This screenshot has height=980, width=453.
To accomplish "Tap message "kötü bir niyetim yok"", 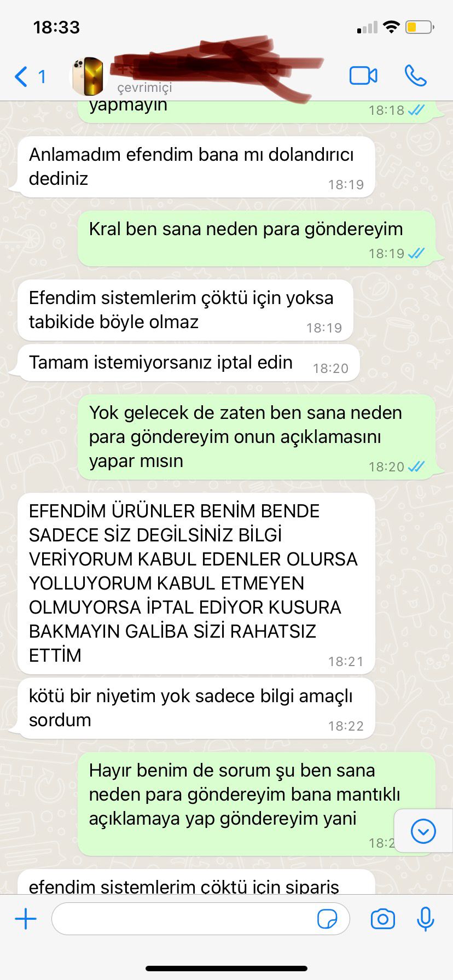I will pos(196,708).
